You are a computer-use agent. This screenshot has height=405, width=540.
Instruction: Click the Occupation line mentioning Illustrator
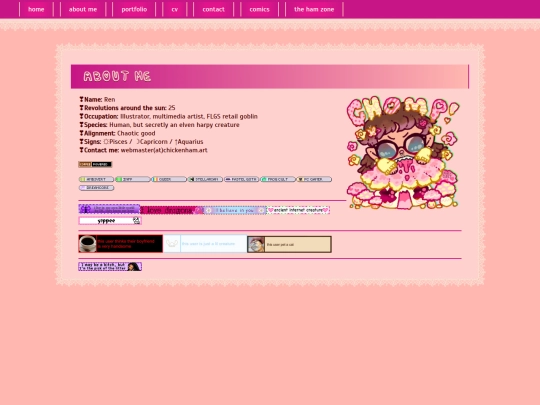coord(168,116)
